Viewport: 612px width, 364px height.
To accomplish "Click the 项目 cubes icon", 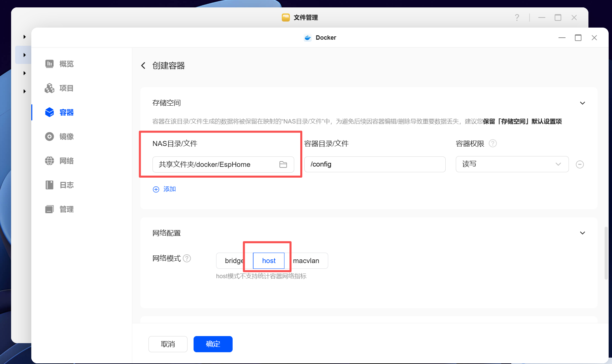I will click(x=49, y=88).
